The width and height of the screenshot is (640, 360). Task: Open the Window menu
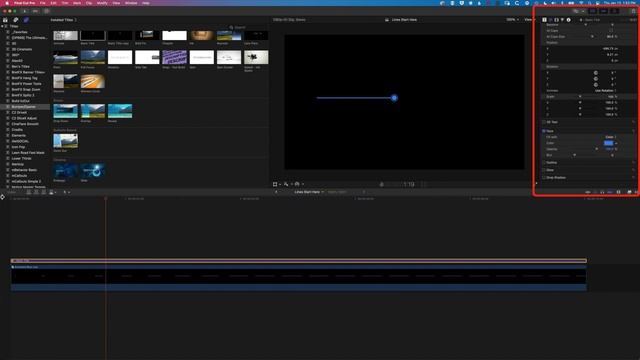tap(131, 3)
